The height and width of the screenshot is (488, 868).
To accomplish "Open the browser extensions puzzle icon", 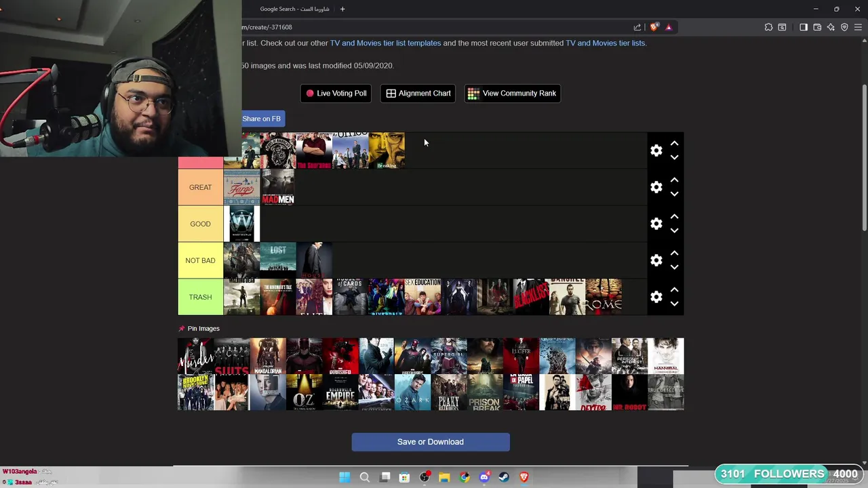I will point(768,27).
